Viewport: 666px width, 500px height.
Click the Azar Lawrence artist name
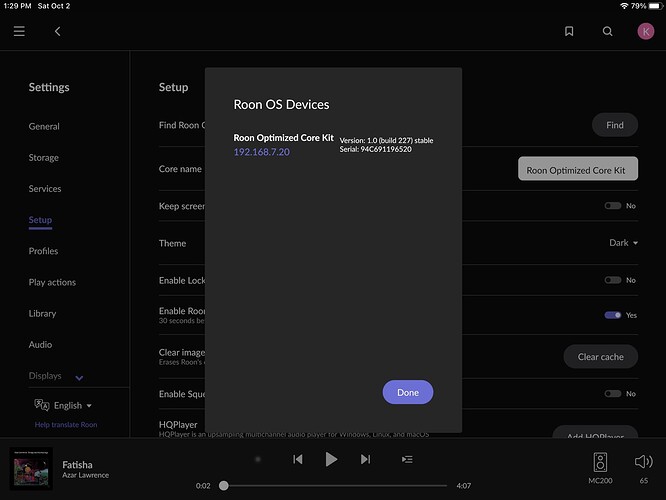coord(85,475)
